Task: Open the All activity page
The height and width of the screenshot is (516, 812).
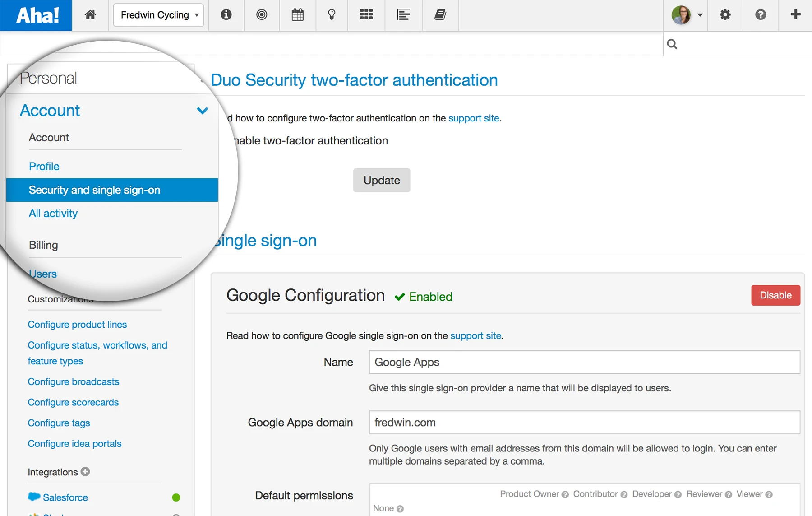Action: [53, 214]
